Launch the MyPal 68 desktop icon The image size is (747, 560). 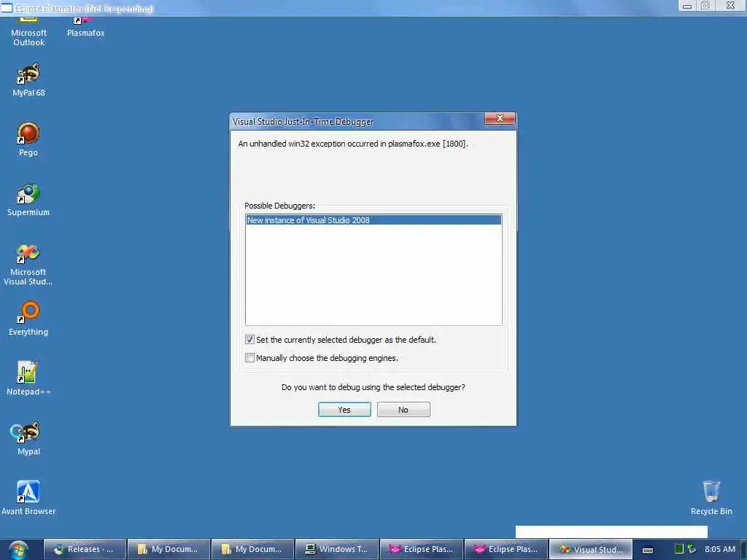[28, 80]
